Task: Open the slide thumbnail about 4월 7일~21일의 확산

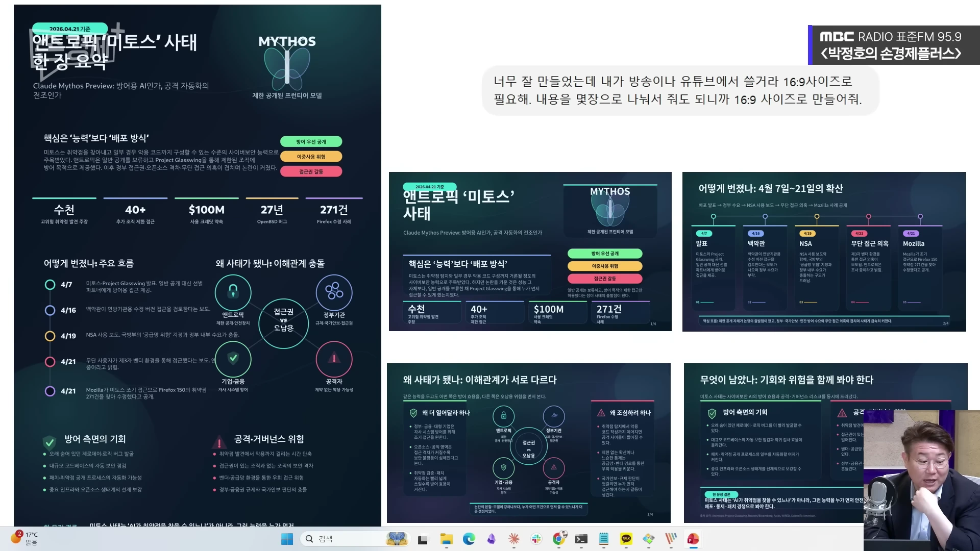Action: pyautogui.click(x=824, y=252)
